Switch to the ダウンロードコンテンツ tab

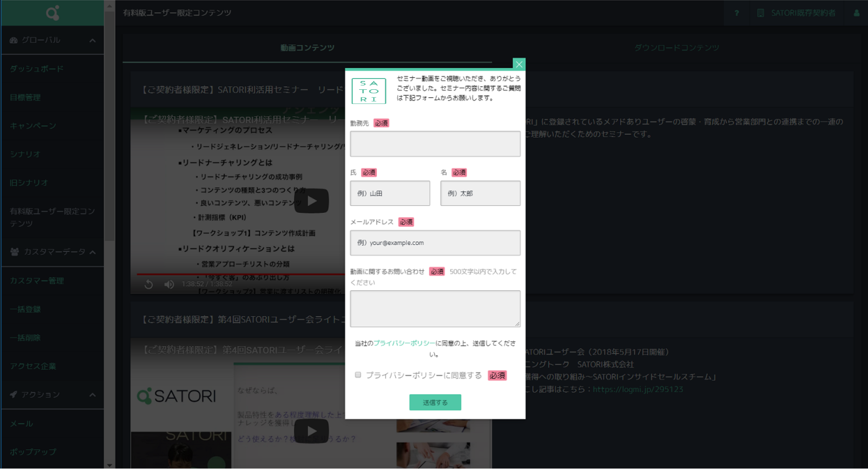(677, 47)
